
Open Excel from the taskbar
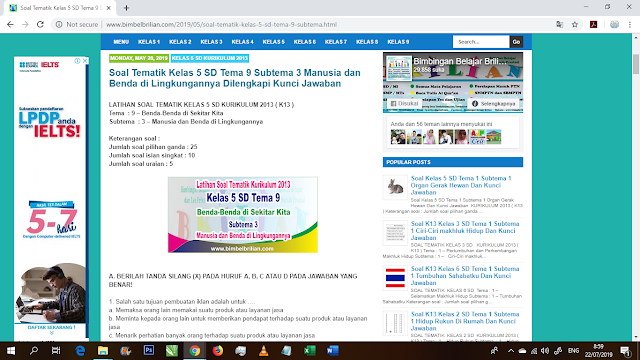[x=309, y=351]
